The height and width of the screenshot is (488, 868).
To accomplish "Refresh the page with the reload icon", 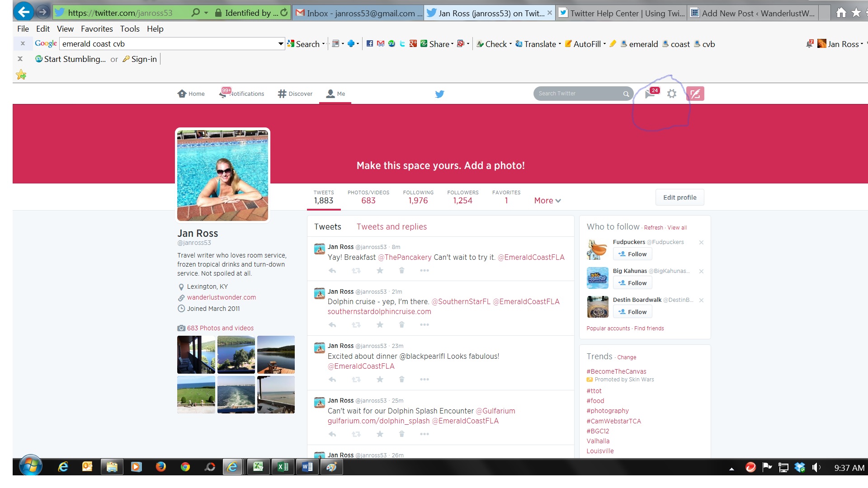I will 284,13.
